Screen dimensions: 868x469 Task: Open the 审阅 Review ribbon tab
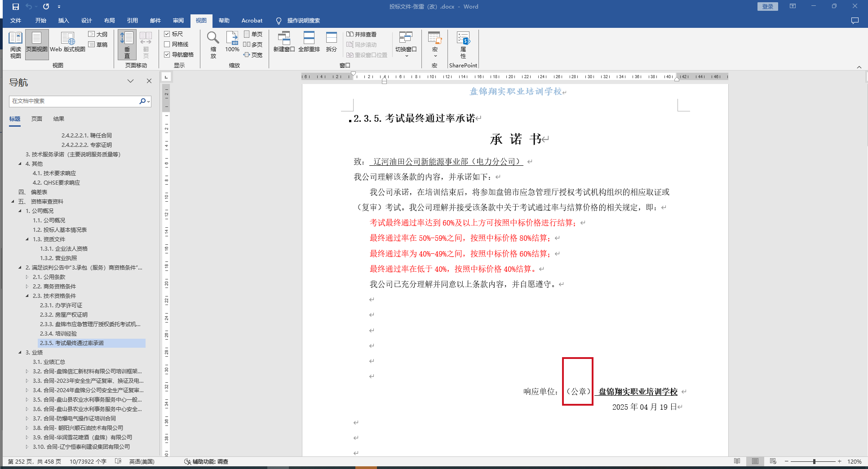coord(178,21)
